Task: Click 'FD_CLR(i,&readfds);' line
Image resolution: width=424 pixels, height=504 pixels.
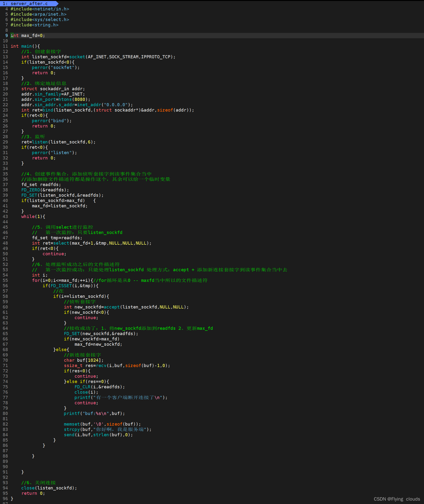Action: pyautogui.click(x=100, y=387)
